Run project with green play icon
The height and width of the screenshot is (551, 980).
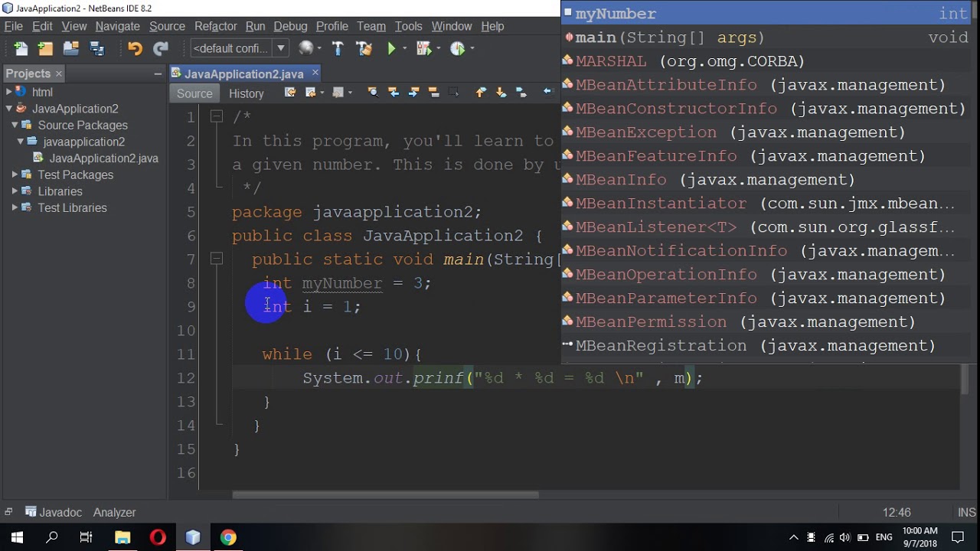[x=392, y=48]
